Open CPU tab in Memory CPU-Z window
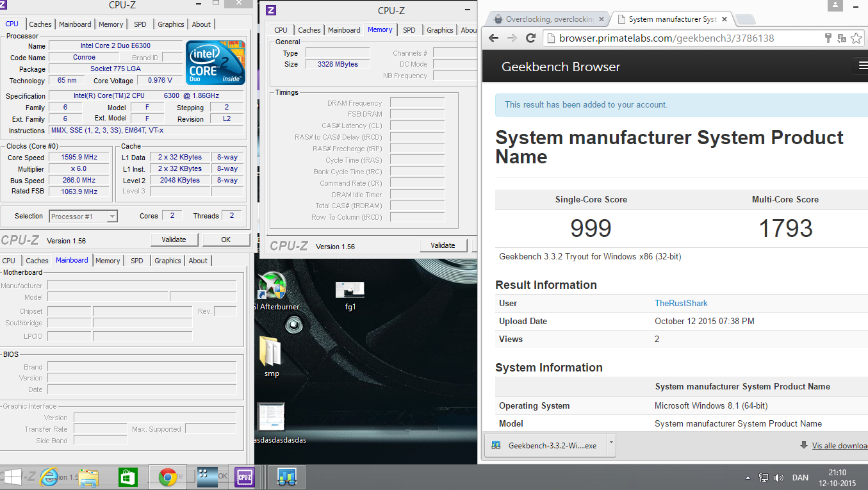868x490 pixels. (x=281, y=30)
